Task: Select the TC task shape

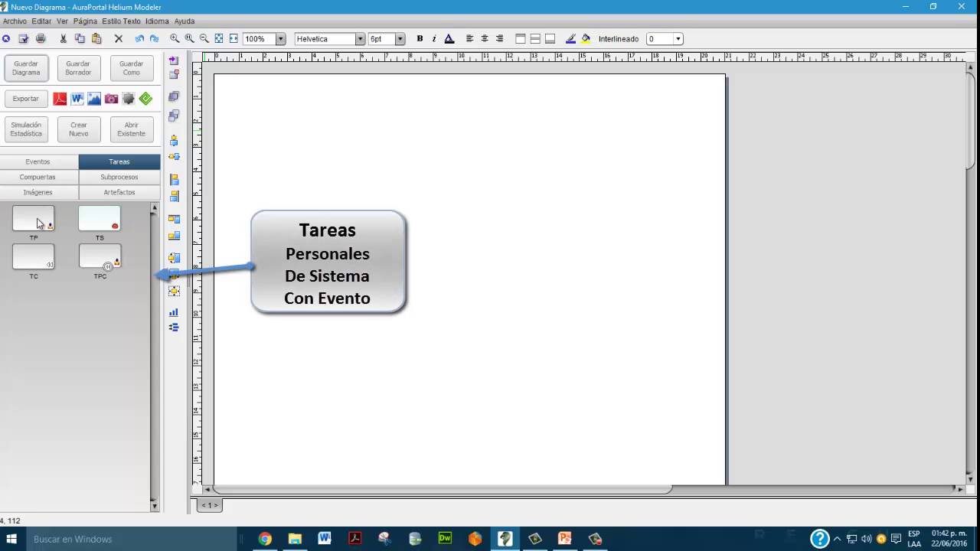Action: pyautogui.click(x=34, y=256)
